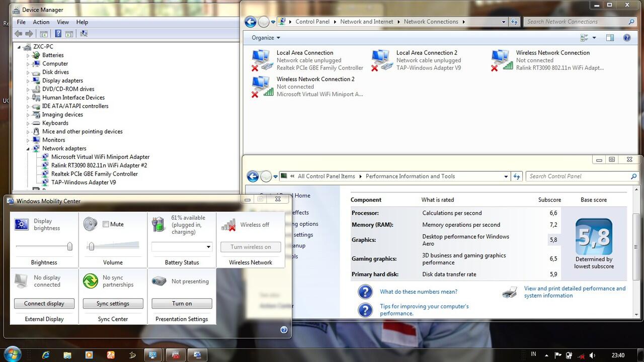The height and width of the screenshot is (362, 644).
Task: Select the Local Area Connection 2 icon
Action: [x=382, y=60]
